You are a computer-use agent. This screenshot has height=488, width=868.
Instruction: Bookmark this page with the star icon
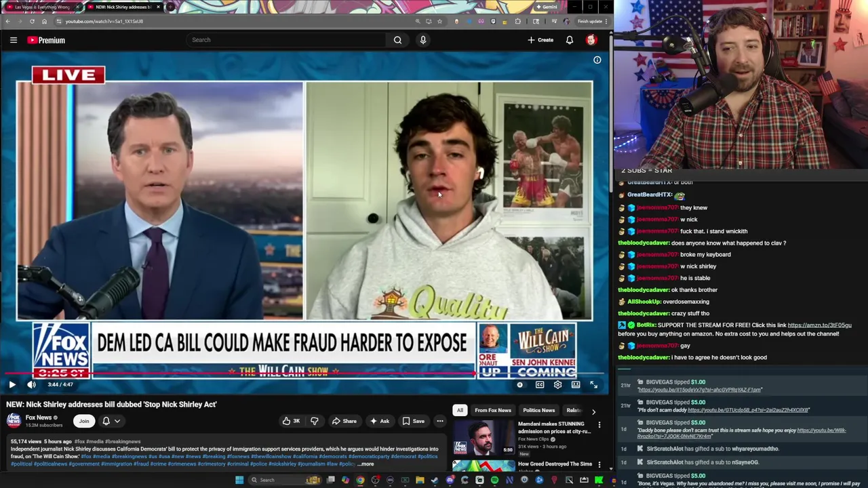pyautogui.click(x=439, y=21)
